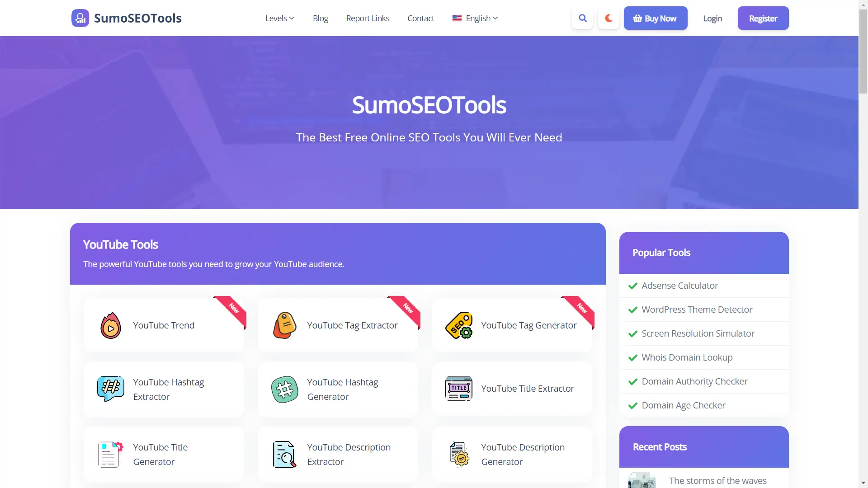Click the Buy Now button

click(x=656, y=18)
